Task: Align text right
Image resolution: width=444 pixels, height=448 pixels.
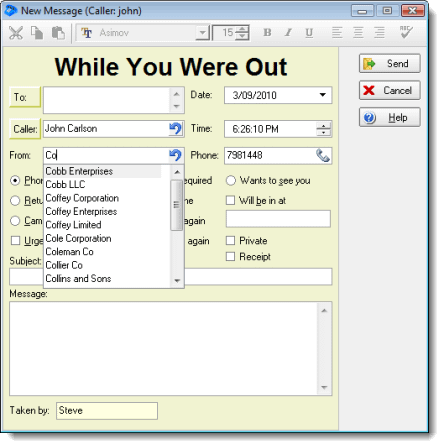Action: tap(379, 33)
